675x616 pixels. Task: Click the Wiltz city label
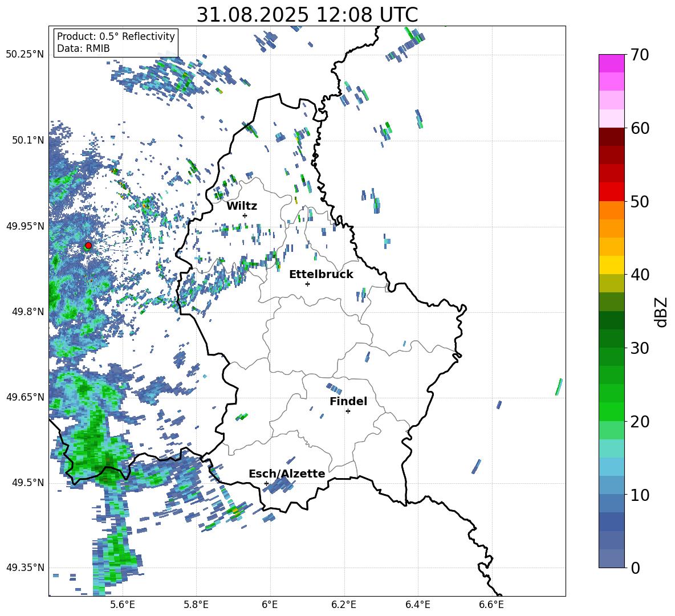click(x=242, y=206)
